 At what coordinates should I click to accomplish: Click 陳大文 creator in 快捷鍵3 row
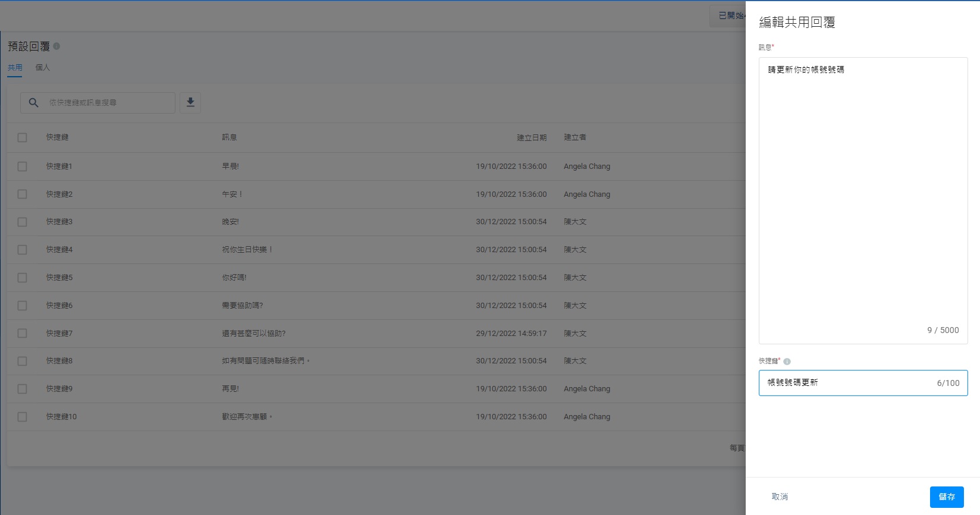tap(575, 222)
